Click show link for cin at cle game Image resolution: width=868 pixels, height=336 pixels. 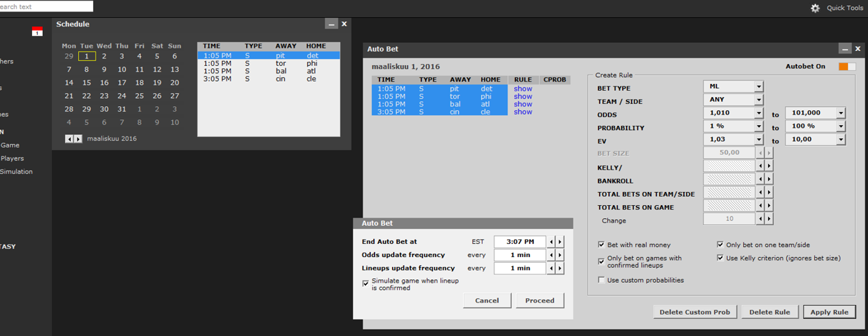tap(523, 112)
